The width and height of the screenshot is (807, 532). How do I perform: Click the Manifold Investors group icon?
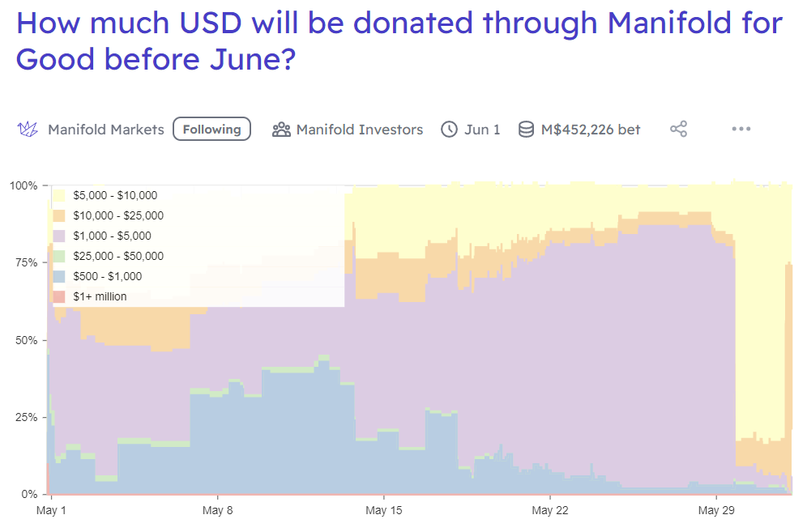[x=281, y=130]
